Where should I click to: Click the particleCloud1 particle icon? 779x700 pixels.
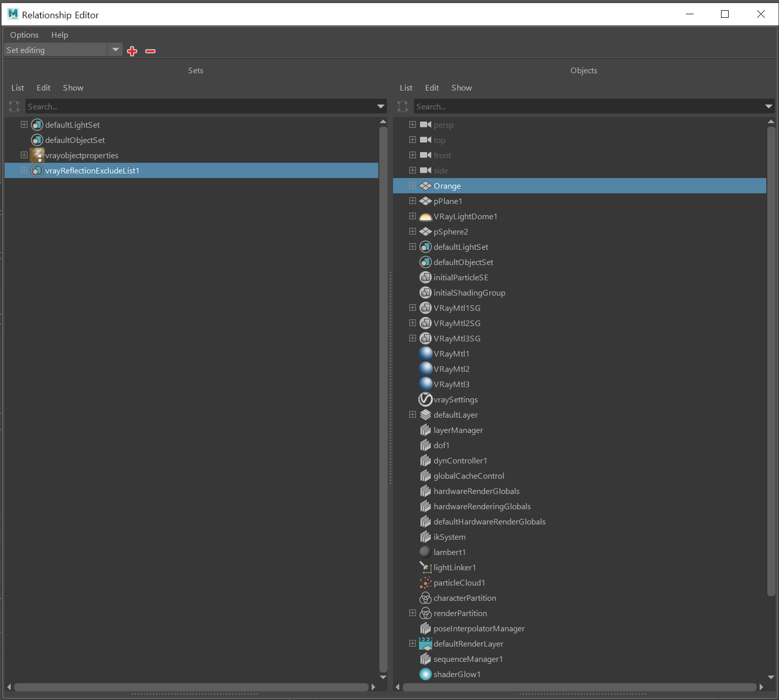point(426,582)
